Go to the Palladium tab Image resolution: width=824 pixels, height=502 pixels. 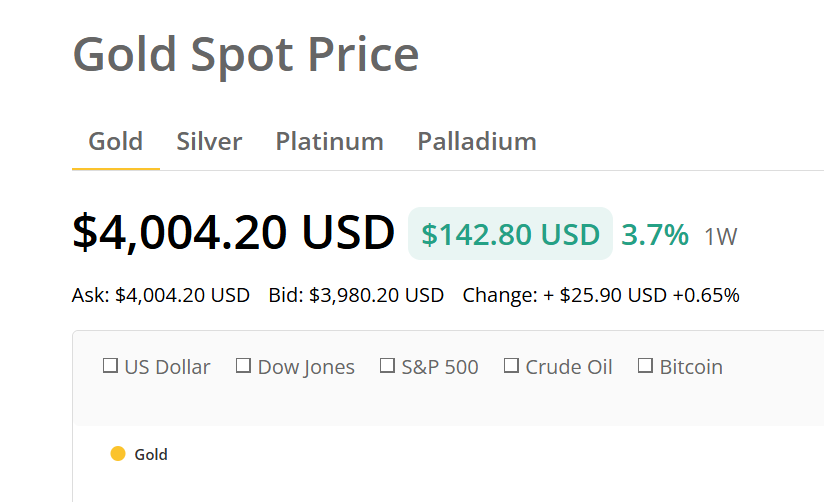(x=476, y=142)
